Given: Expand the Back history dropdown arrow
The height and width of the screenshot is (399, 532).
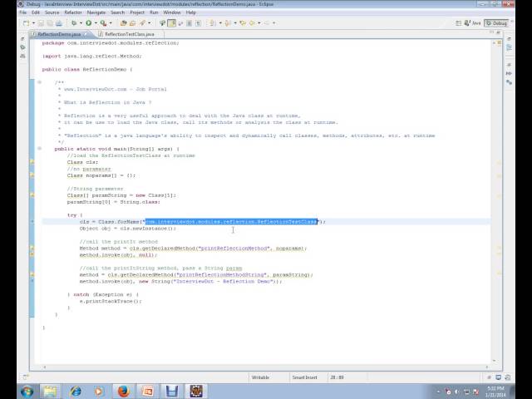Looking at the screenshot, I should tap(259, 23).
